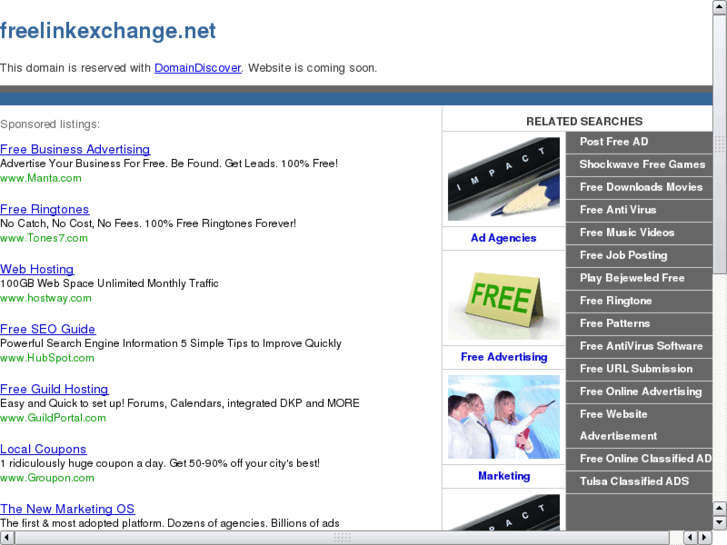Click the horizontal scrollbar thumb
727x545 pixels.
coord(342,538)
